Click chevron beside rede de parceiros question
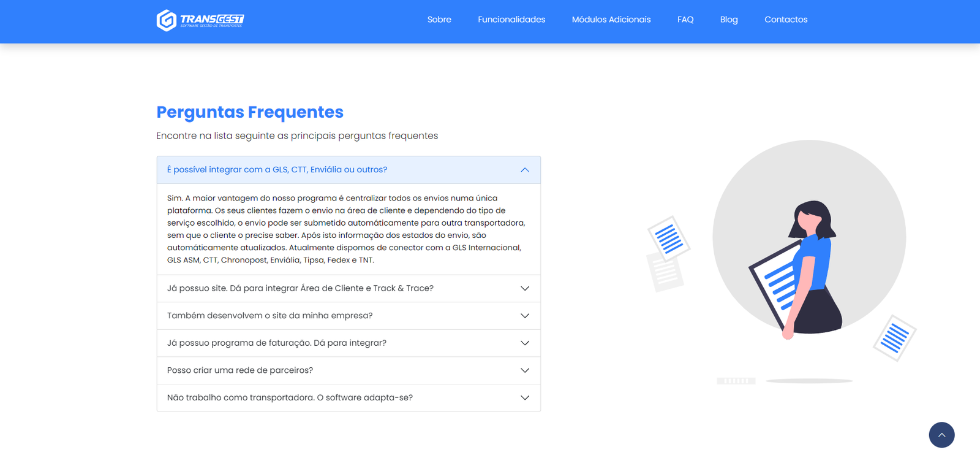The height and width of the screenshot is (466, 980). click(525, 370)
